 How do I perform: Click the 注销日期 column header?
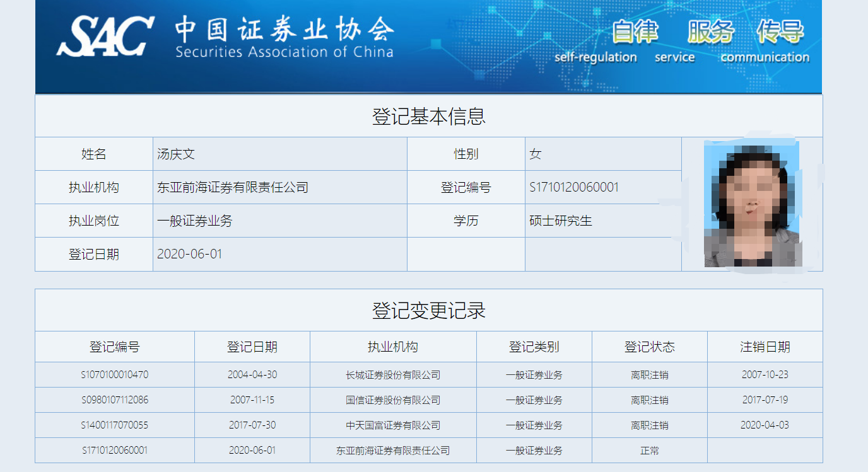[765, 347]
